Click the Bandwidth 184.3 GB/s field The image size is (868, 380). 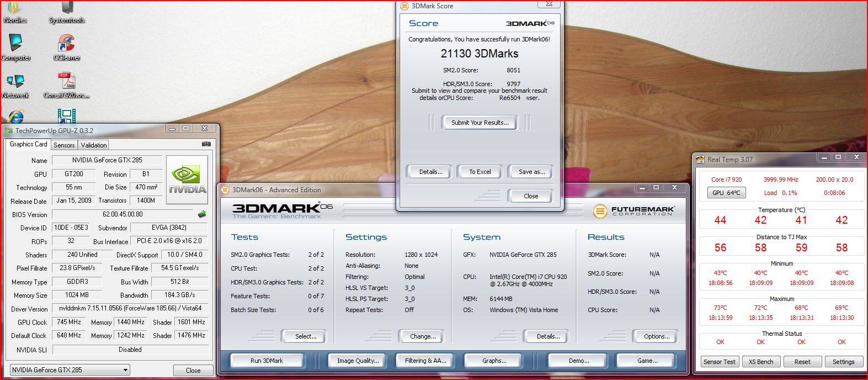pos(180,295)
